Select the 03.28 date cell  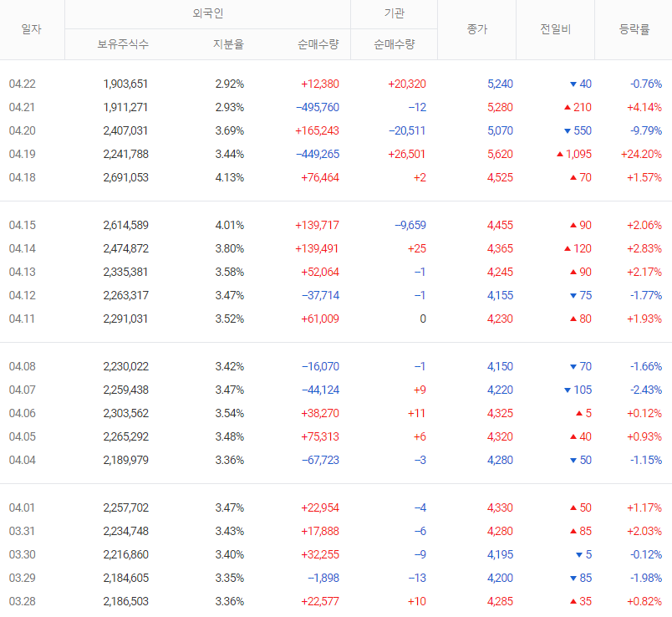tap(23, 602)
